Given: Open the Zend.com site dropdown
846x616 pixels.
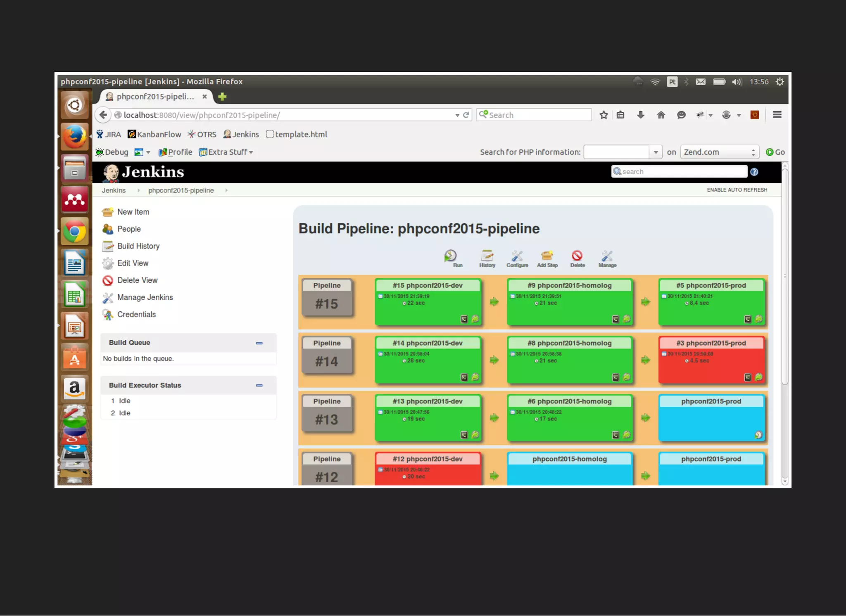Looking at the screenshot, I should pyautogui.click(x=719, y=152).
